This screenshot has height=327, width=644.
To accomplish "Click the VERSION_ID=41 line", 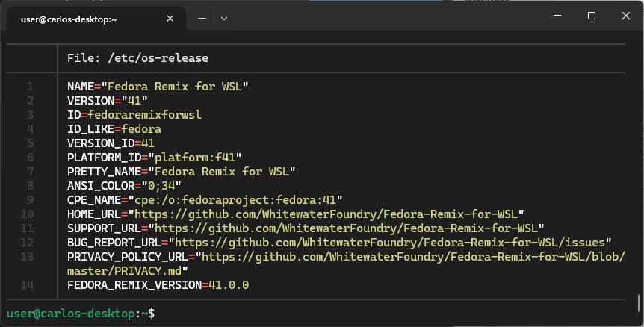I will click(x=111, y=143).
